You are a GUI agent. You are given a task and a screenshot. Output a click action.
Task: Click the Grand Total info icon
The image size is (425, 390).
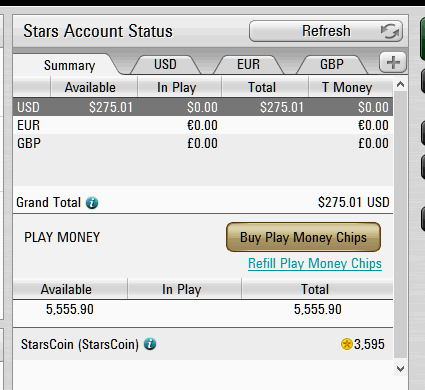tap(92, 203)
